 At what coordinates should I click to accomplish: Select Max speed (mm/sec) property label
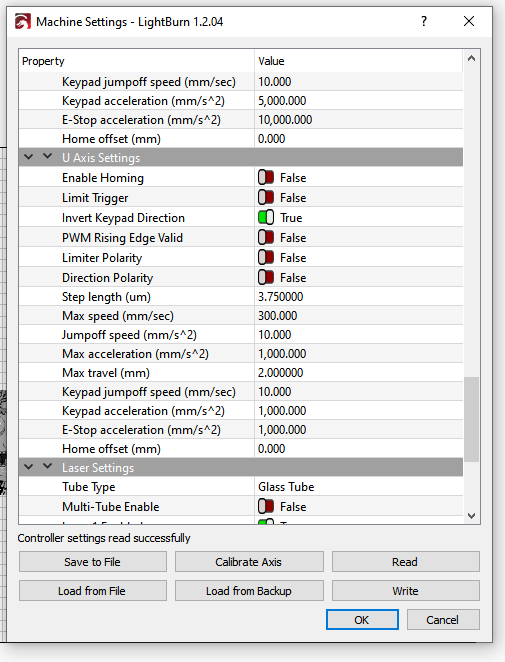[118, 316]
